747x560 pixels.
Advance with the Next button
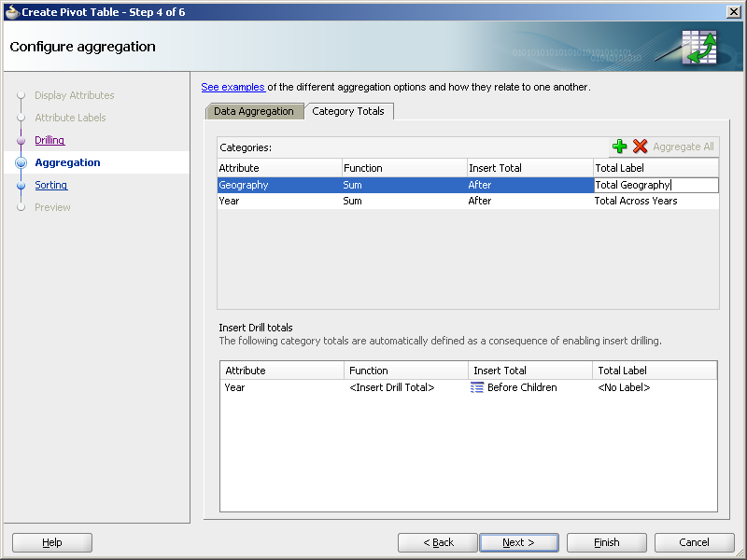(x=519, y=542)
